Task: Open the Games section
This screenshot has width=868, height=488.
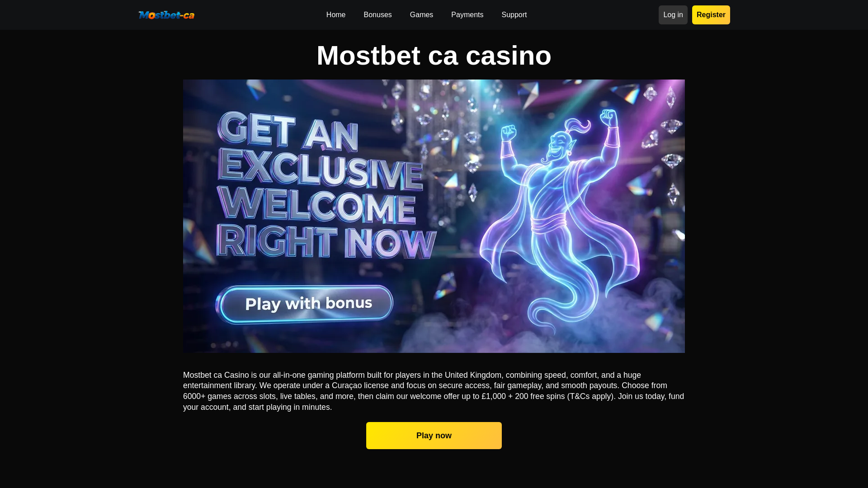Action: [x=421, y=15]
